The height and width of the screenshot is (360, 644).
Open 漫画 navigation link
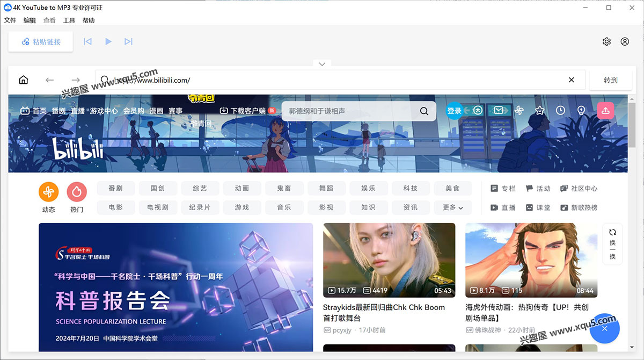[156, 111]
